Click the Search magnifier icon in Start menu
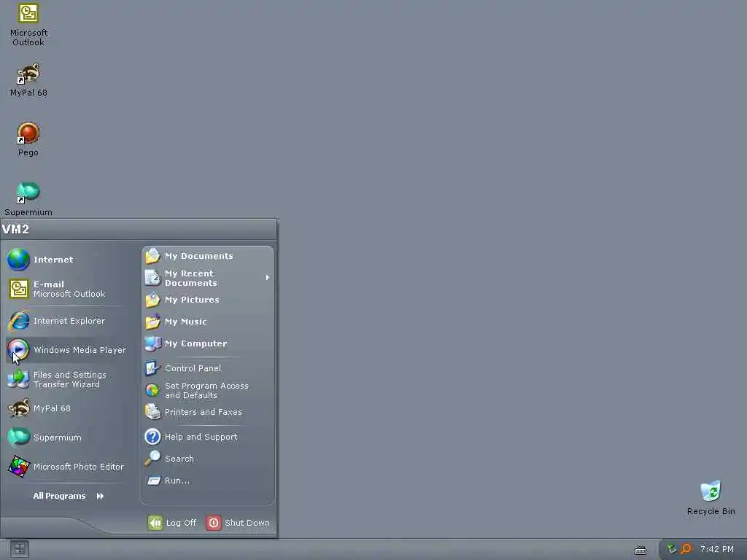 coord(152,458)
